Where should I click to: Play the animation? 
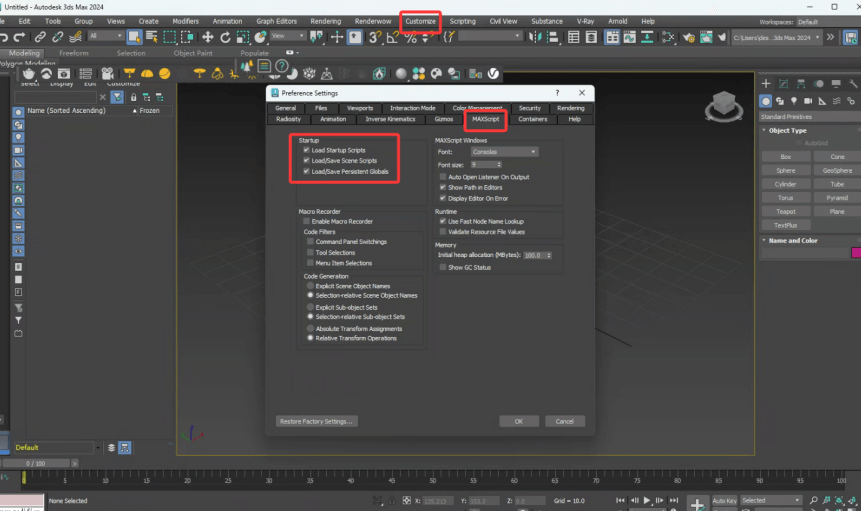click(x=646, y=501)
